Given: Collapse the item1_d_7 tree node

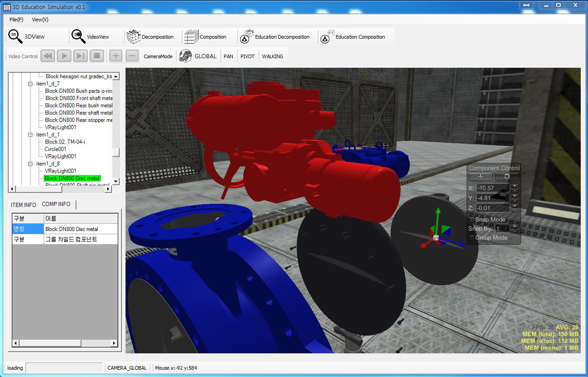Looking at the screenshot, I should [x=31, y=84].
